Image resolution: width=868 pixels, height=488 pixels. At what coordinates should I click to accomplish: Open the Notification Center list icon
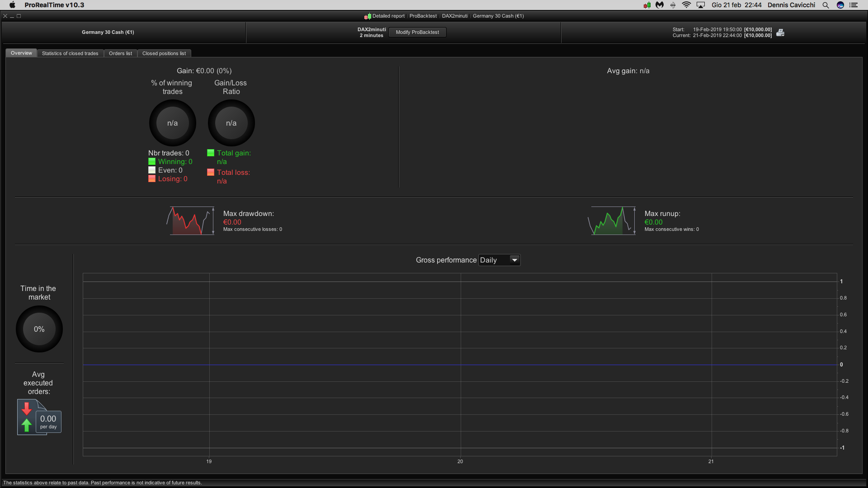(854, 5)
